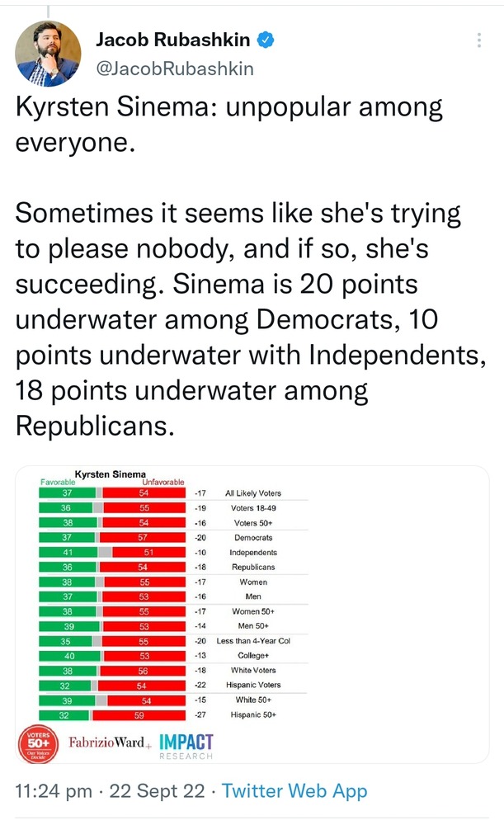Open the @JacobRubashkin handle link

pos(175,68)
